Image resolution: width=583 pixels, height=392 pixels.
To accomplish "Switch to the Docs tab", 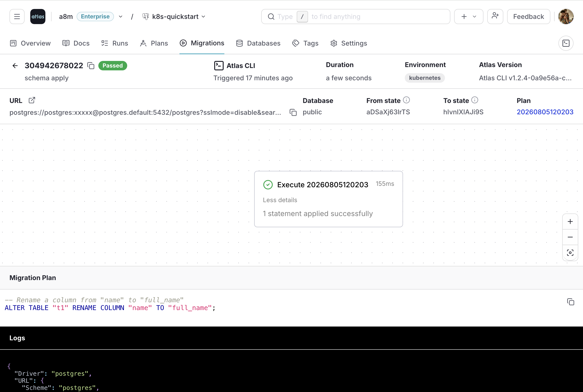I will (x=76, y=43).
